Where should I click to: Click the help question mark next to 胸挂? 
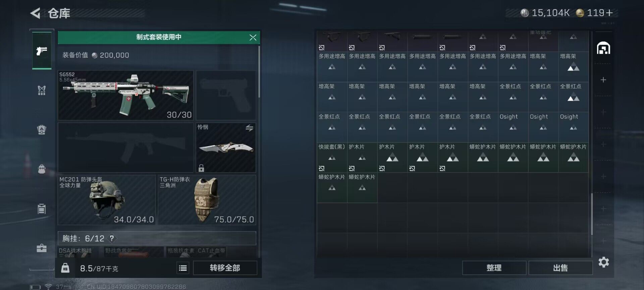tap(112, 238)
